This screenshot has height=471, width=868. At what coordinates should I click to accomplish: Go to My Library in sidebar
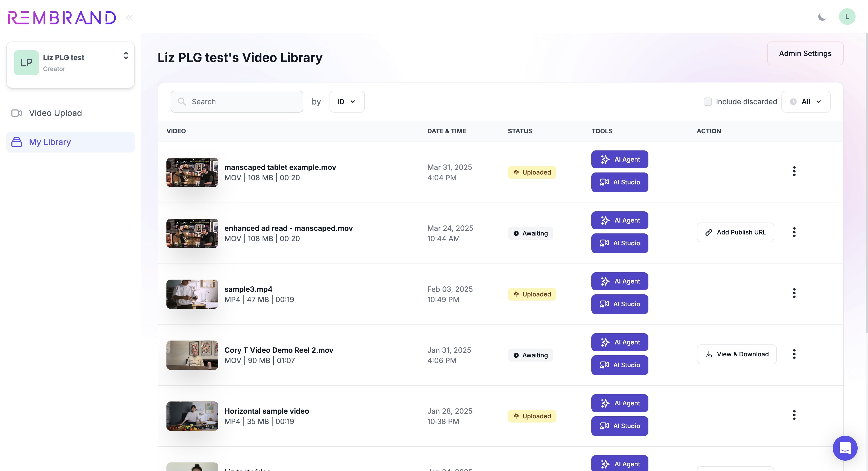point(71,142)
